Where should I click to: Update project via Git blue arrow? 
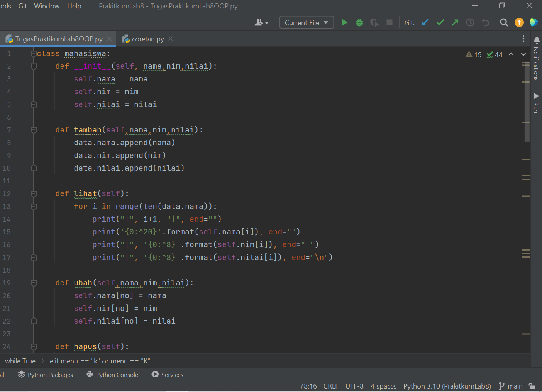click(425, 22)
